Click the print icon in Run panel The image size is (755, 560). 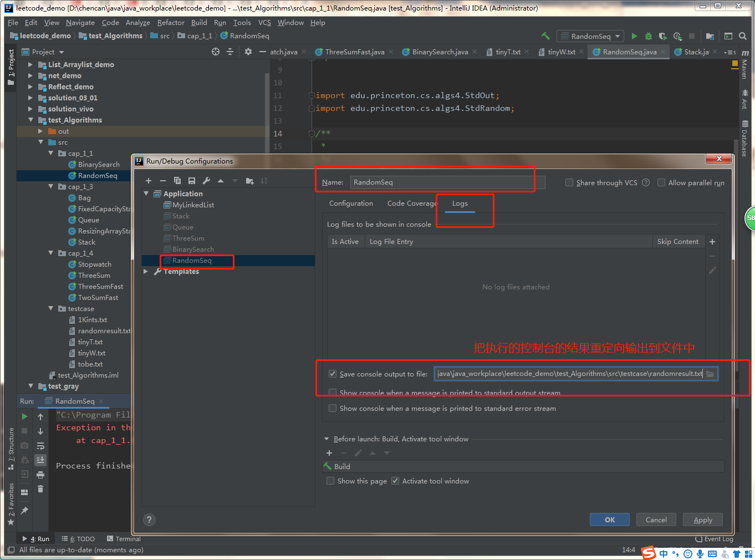[40, 475]
